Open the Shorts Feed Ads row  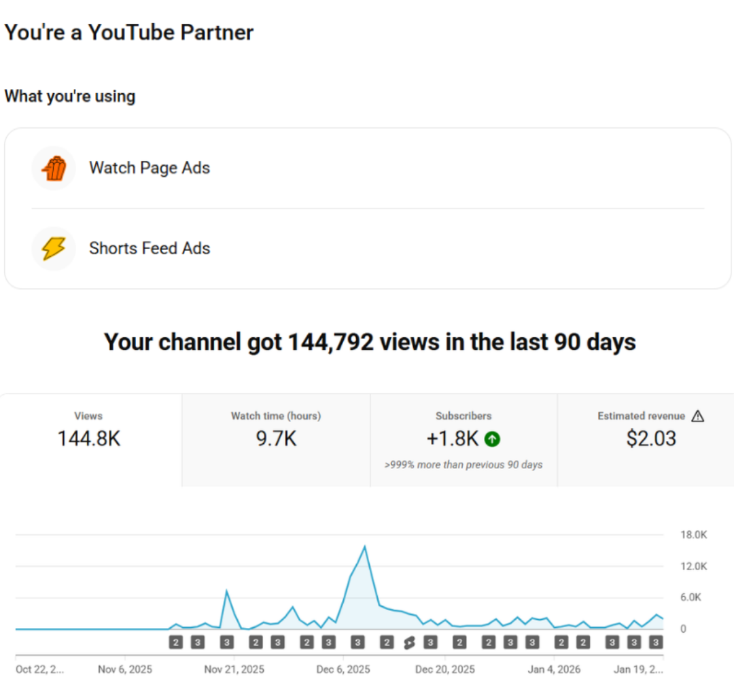click(368, 248)
